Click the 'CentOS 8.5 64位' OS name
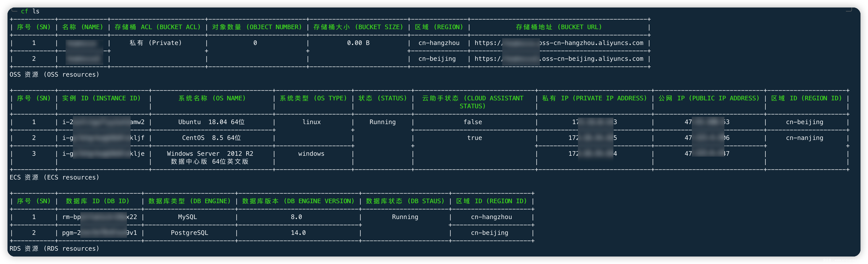The image size is (868, 264). [211, 138]
